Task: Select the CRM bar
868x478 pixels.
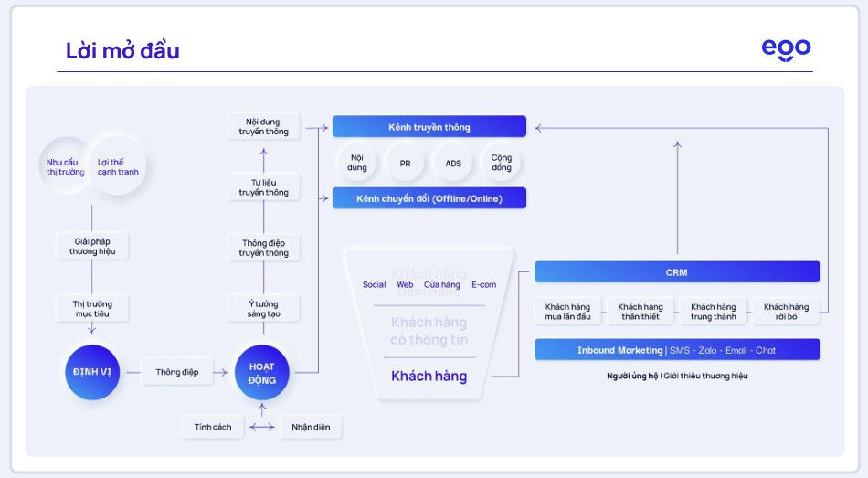Action: tap(676, 272)
